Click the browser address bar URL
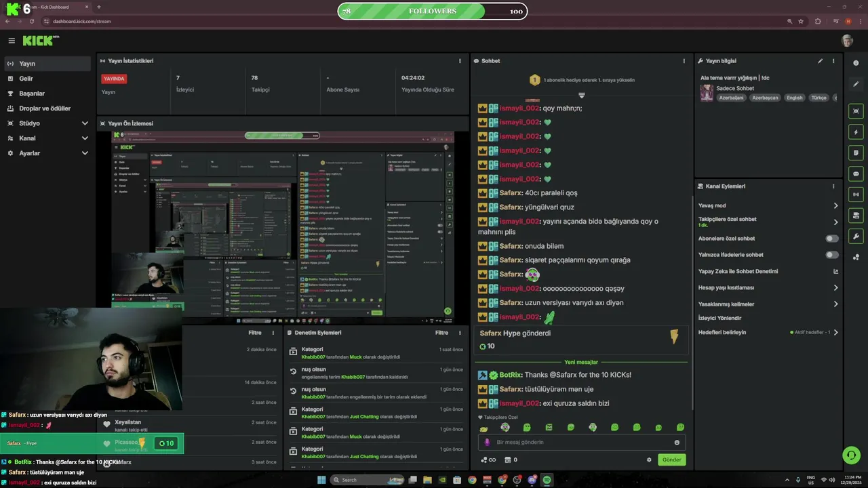Screen dimensions: 868x488 tap(82, 21)
